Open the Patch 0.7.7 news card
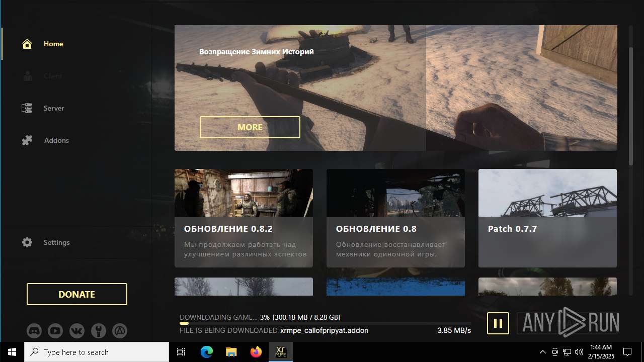This screenshot has width=644, height=362. (x=547, y=218)
